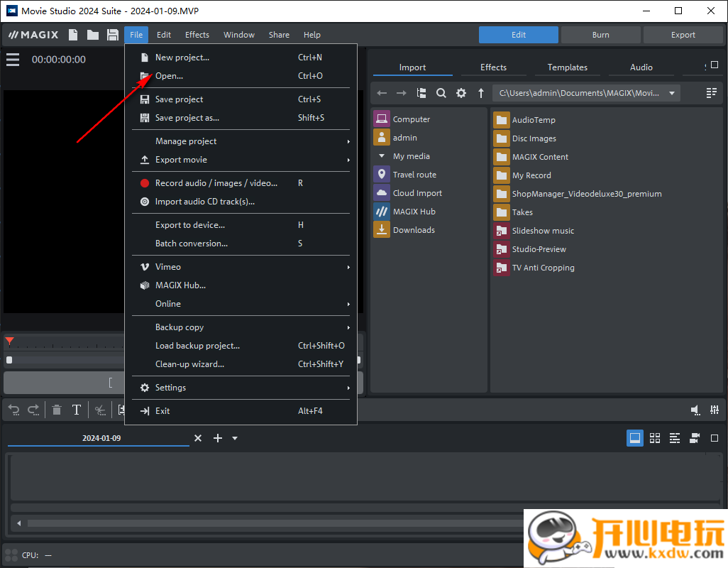Image resolution: width=728 pixels, height=568 pixels.
Task: Go back with the left arrow in media browser
Action: (x=382, y=93)
